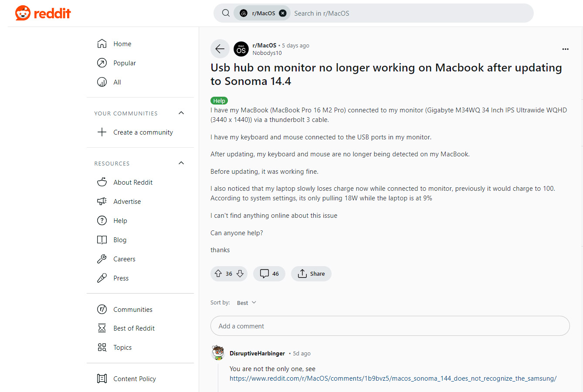The height and width of the screenshot is (392, 583).
Task: Click the Best of Reddit hourglass icon
Action: pos(102,328)
